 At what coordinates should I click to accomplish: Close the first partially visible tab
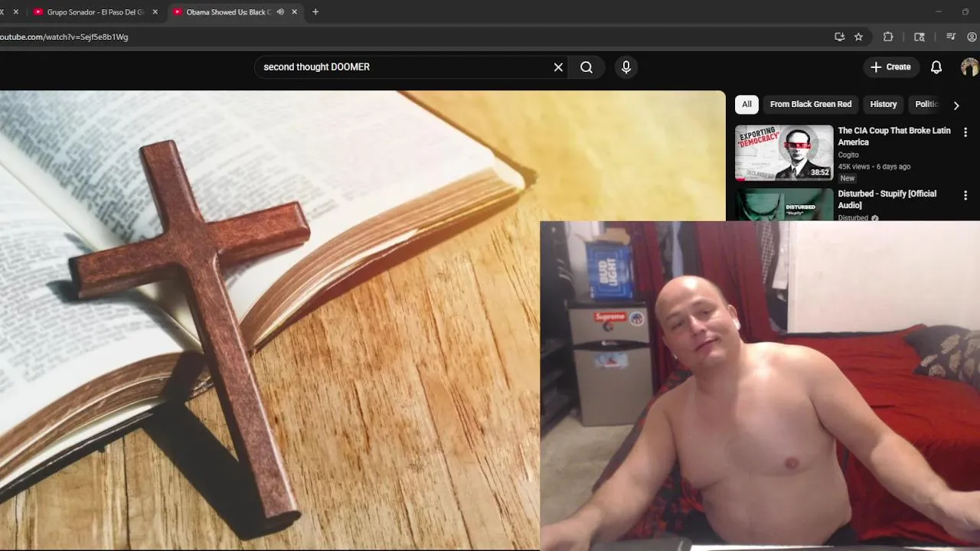(15, 12)
